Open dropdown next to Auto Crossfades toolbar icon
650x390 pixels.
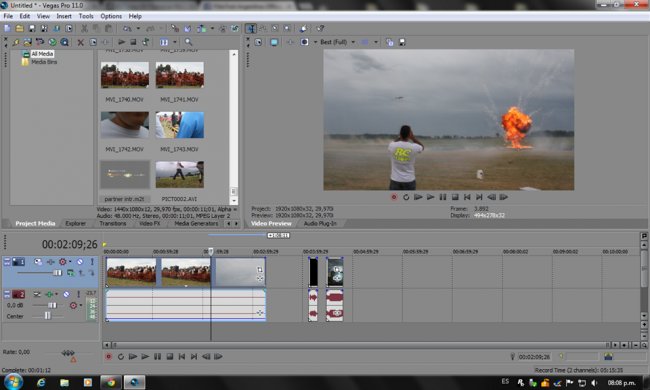pos(213,29)
